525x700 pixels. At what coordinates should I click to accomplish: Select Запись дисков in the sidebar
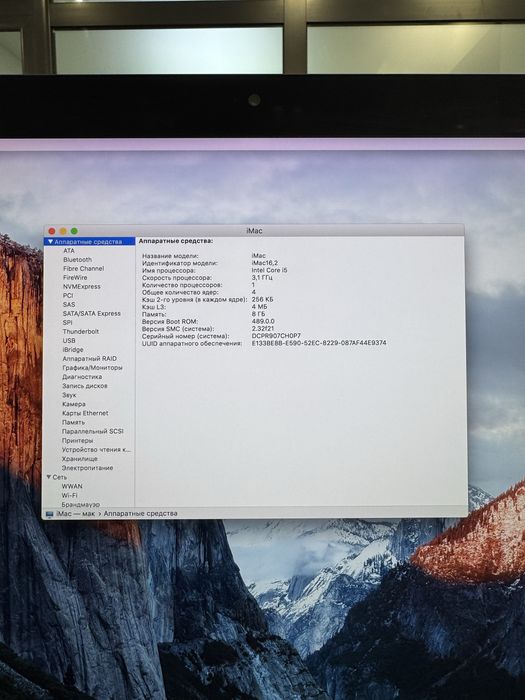pos(85,386)
